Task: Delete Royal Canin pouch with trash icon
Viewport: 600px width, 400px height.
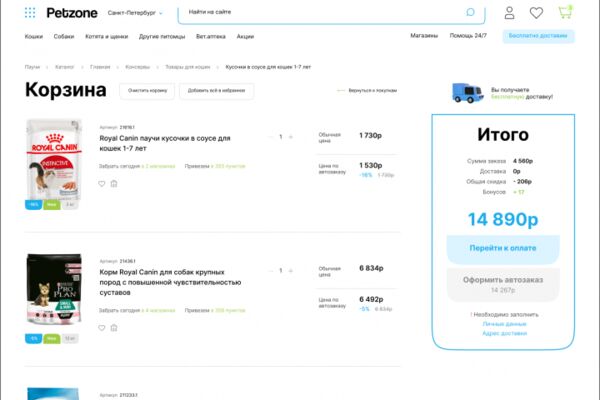Action: 114,184
